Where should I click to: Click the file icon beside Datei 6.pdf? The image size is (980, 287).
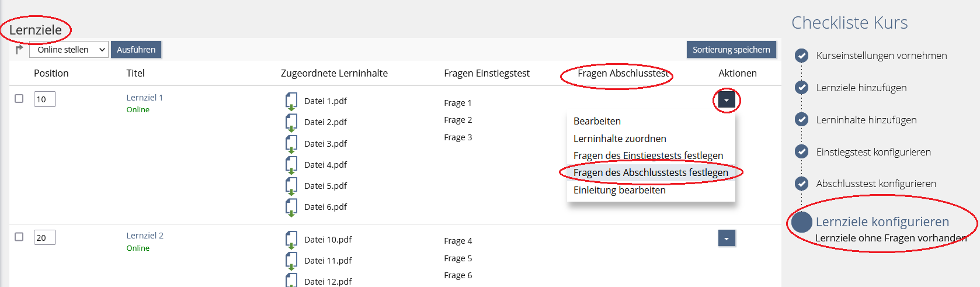click(x=291, y=207)
